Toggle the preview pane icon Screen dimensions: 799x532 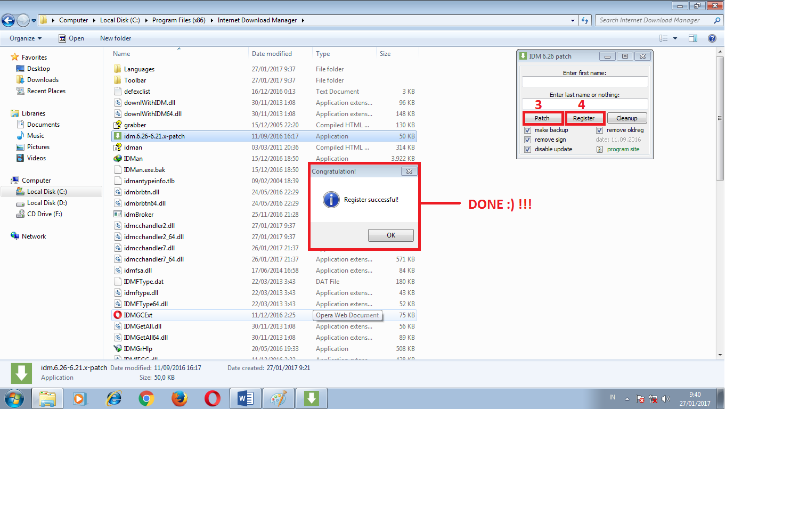tap(693, 38)
